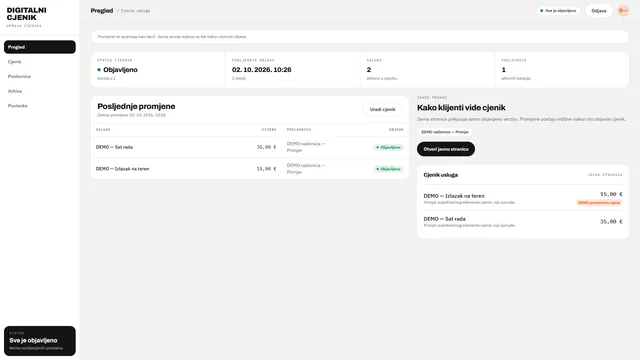
Task: Click the Objava column header
Action: coord(396,129)
